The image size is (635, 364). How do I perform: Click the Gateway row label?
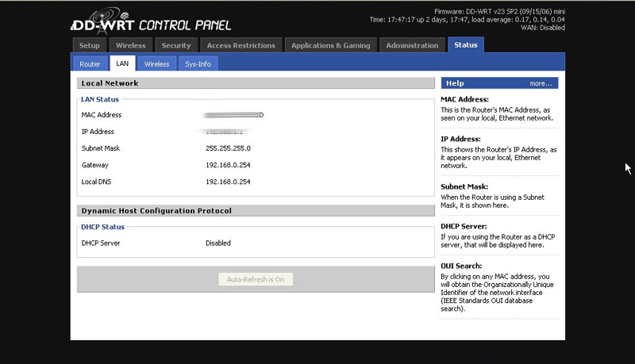coord(94,165)
